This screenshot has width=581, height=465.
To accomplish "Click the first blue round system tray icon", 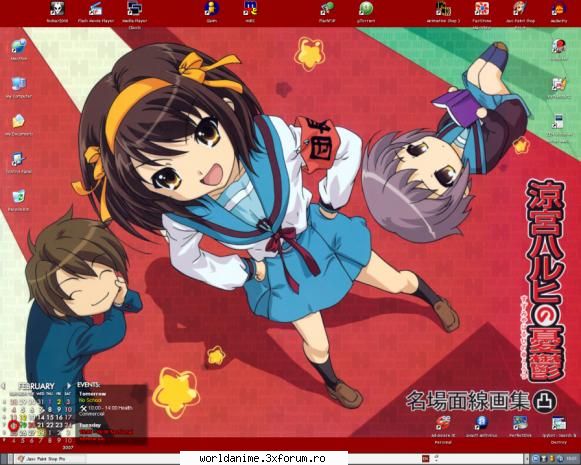I will coord(536,459).
